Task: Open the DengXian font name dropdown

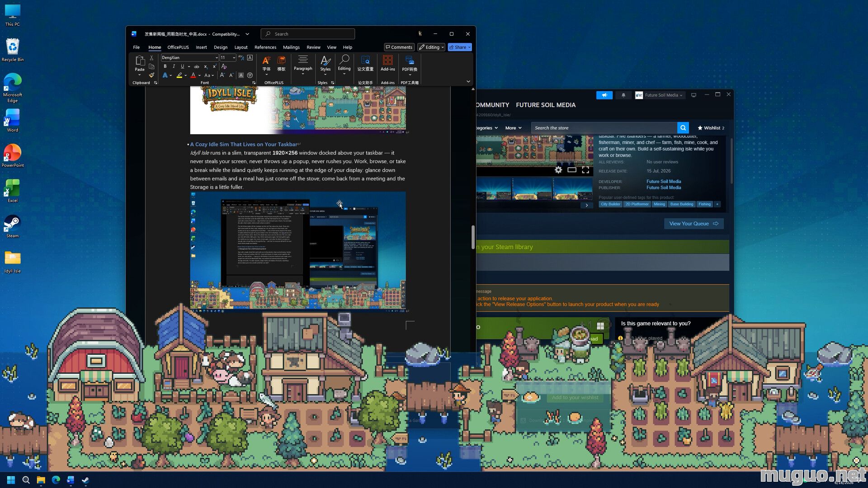Action: tap(217, 58)
